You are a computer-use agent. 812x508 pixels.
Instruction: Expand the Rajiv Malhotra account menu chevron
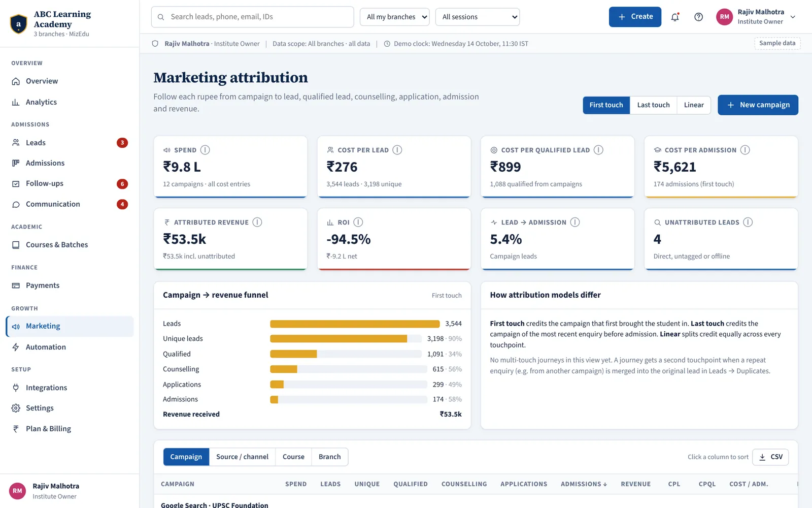coord(793,17)
